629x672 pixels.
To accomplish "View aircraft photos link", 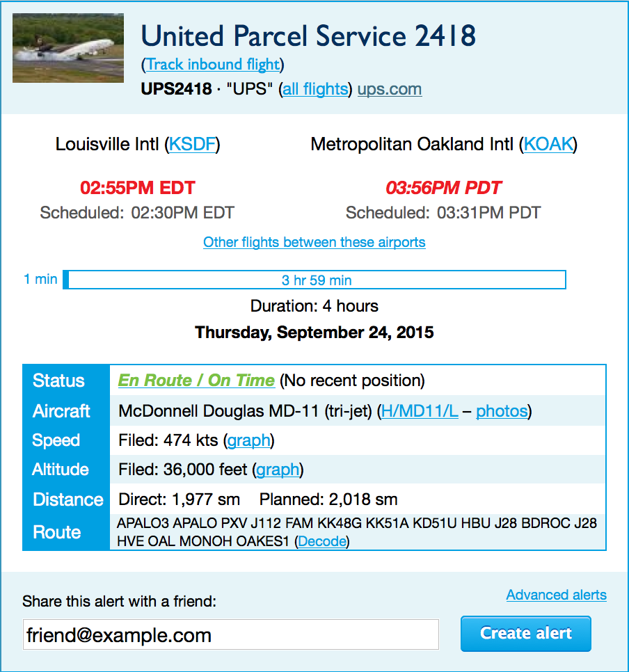I will pos(502,411).
